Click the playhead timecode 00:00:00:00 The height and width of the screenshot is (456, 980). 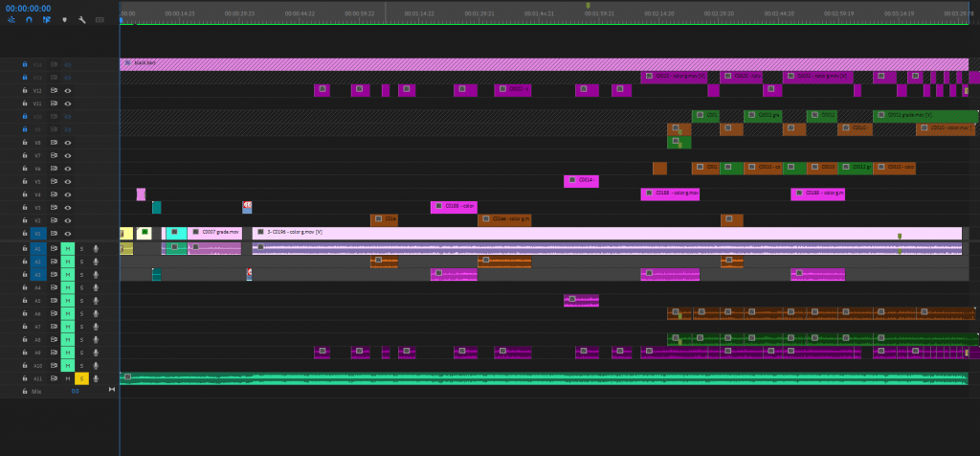pos(29,7)
